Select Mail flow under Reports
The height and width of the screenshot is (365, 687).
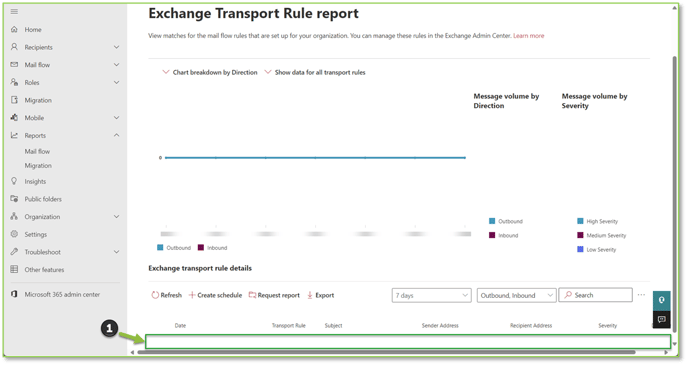[x=37, y=151]
